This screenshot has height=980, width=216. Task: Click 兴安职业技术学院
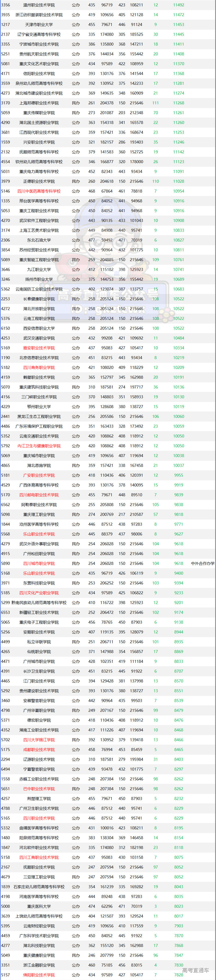tap(39, 142)
